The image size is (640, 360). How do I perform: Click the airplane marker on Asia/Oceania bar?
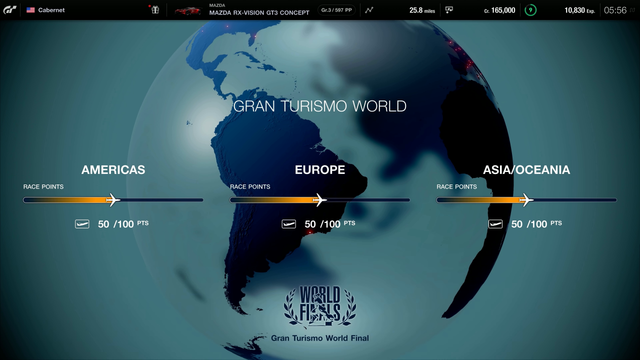pos(526,200)
